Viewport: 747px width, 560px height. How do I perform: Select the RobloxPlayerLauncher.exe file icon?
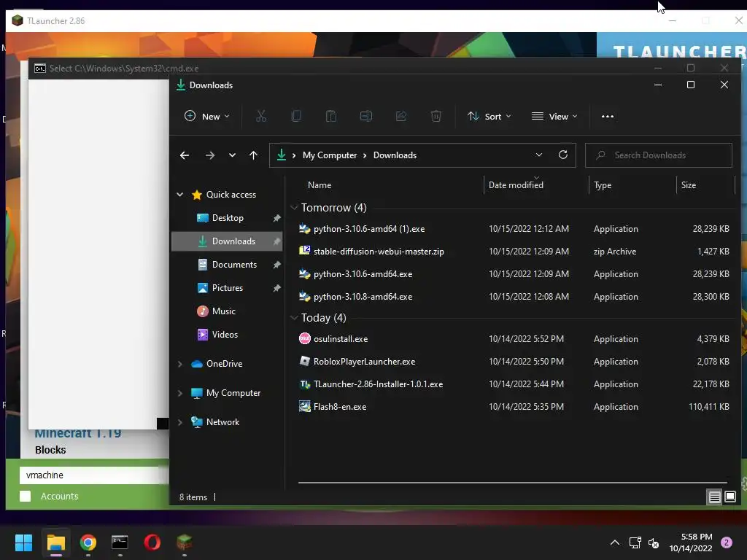304,362
